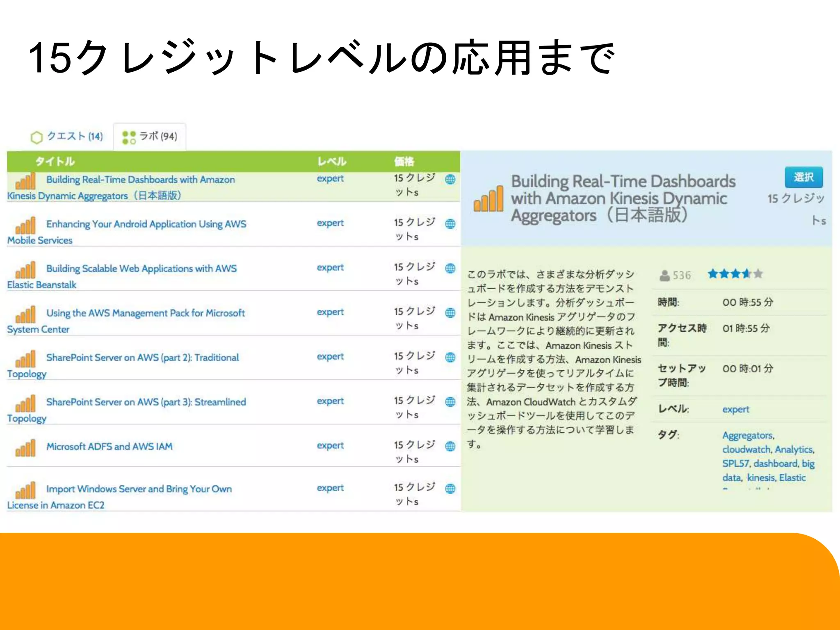840x630 pixels.
Task: Sort by タイトル column header
Action: (x=55, y=162)
